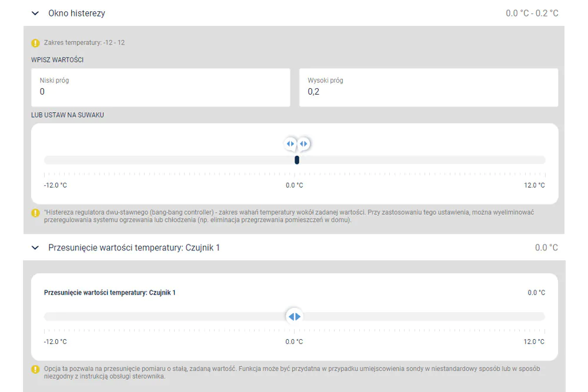
Task: Click the 0.0 °C - 0.2 °C header summary
Action: 532,14
